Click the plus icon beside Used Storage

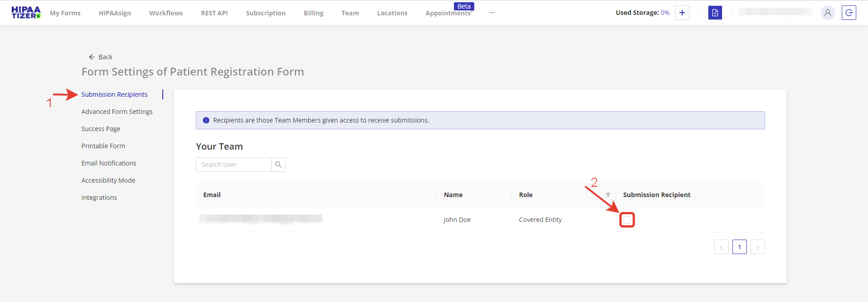tap(682, 13)
